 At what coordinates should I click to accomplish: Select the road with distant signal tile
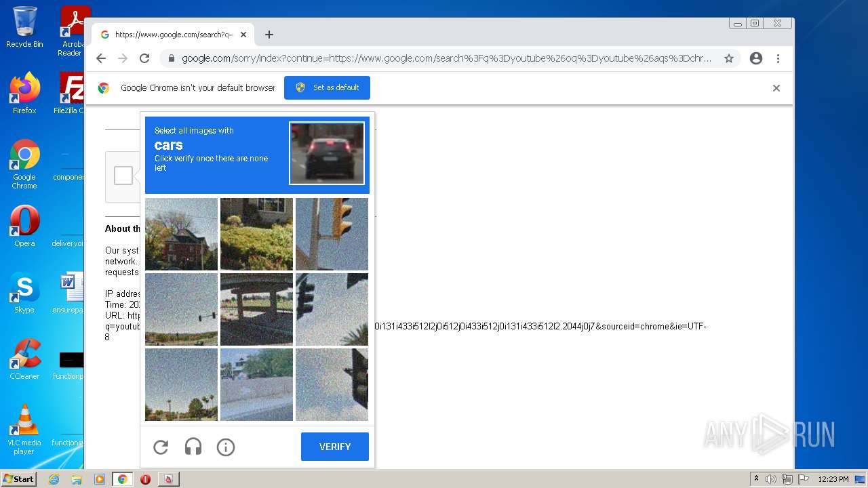[181, 309]
